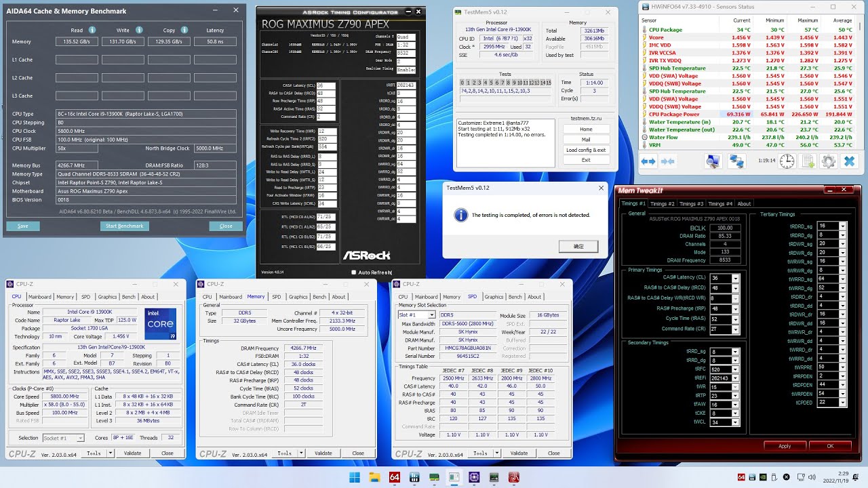Click the Save button in AIDA64
The height and width of the screenshot is (488, 868).
(22, 226)
